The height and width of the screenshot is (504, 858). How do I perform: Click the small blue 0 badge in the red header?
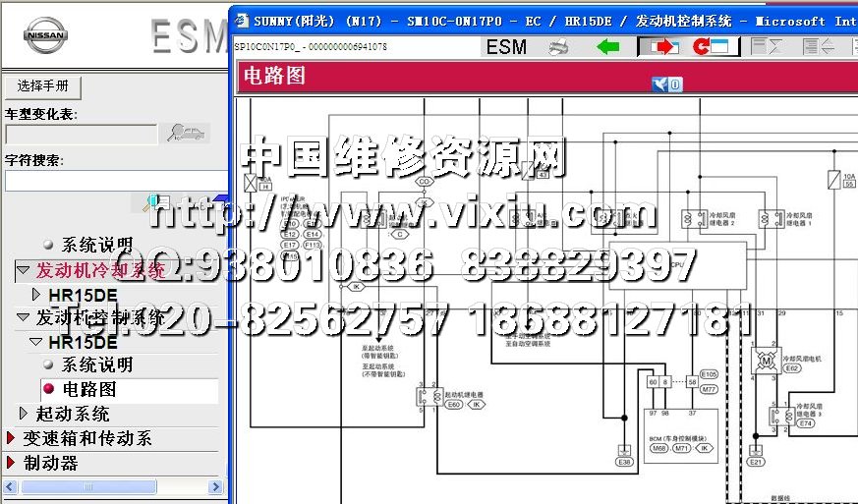tap(675, 84)
